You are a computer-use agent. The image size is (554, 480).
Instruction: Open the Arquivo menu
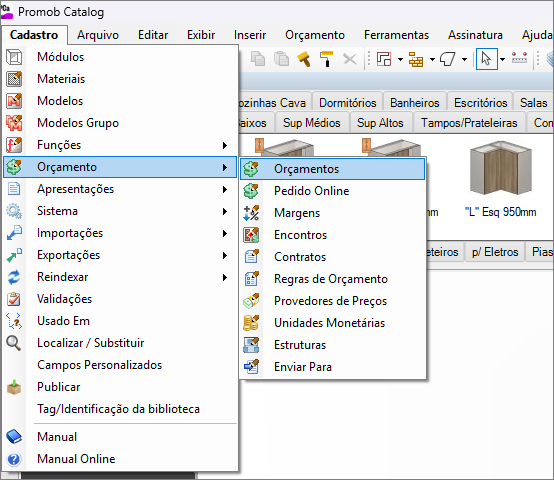(98, 35)
